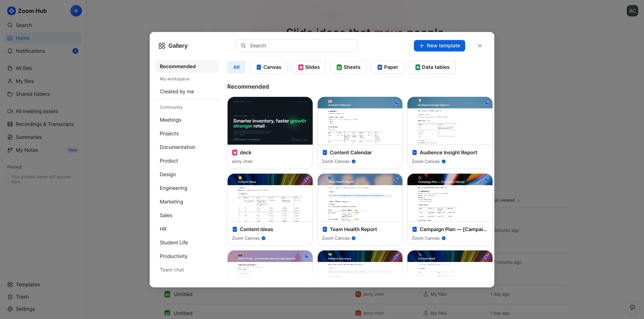The width and height of the screenshot is (644, 319).
Task: Open Shared folders in the sidebar
Action: [43, 94]
